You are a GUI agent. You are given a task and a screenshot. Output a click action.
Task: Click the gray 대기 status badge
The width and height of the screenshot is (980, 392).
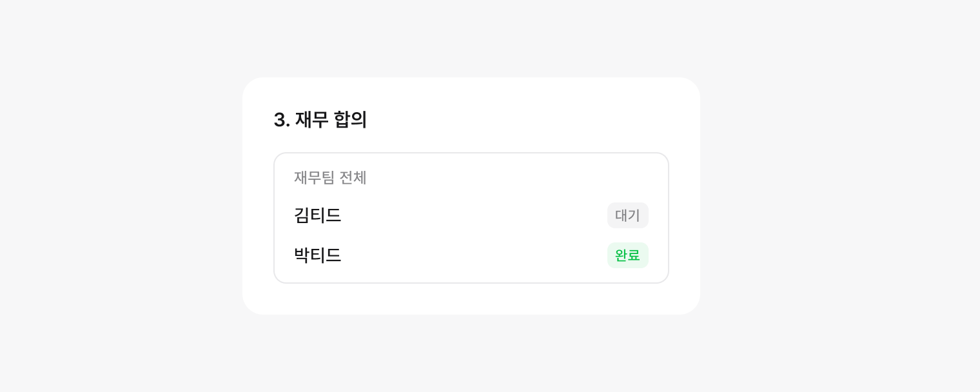tap(627, 215)
